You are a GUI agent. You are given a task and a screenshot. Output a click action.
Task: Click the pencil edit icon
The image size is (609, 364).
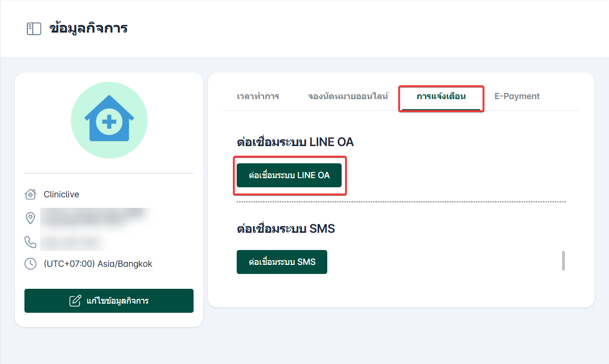pos(75,301)
